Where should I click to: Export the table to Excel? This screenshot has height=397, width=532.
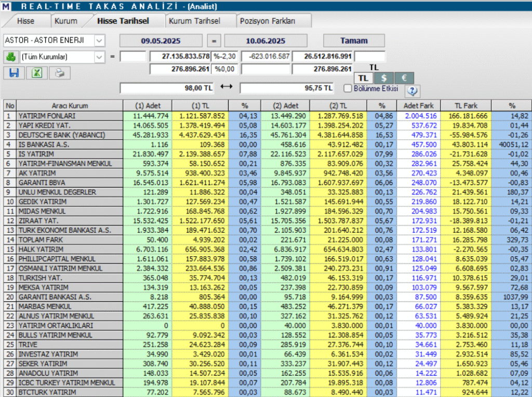coord(36,73)
